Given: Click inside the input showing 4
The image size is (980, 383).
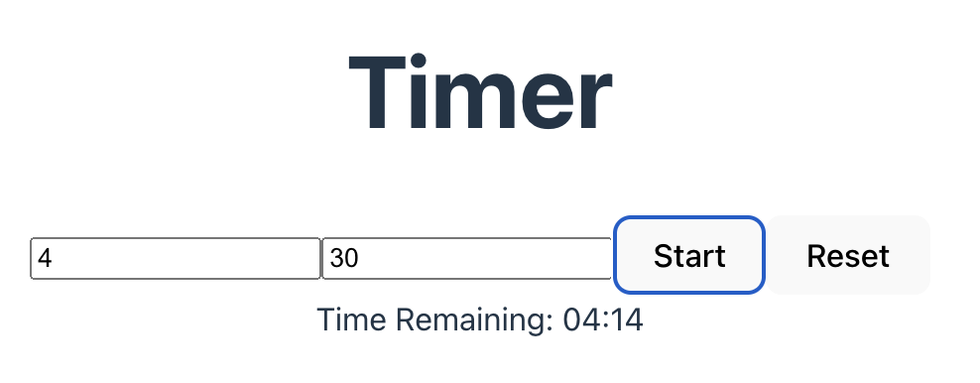Looking at the screenshot, I should coord(176,258).
